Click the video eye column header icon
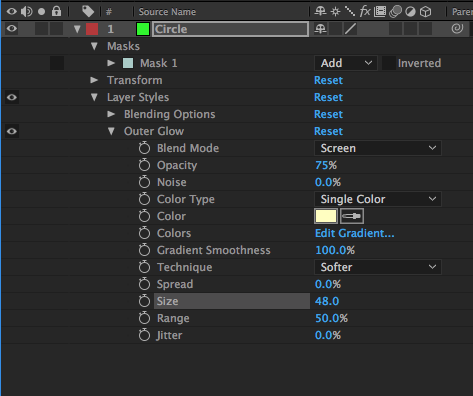The height and width of the screenshot is (396, 473). 12,12
